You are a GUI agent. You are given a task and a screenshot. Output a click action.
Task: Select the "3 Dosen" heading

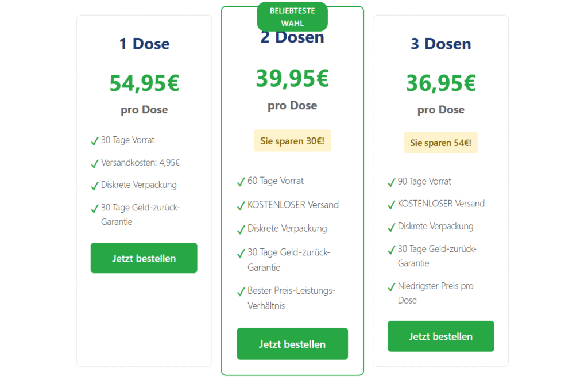441,44
